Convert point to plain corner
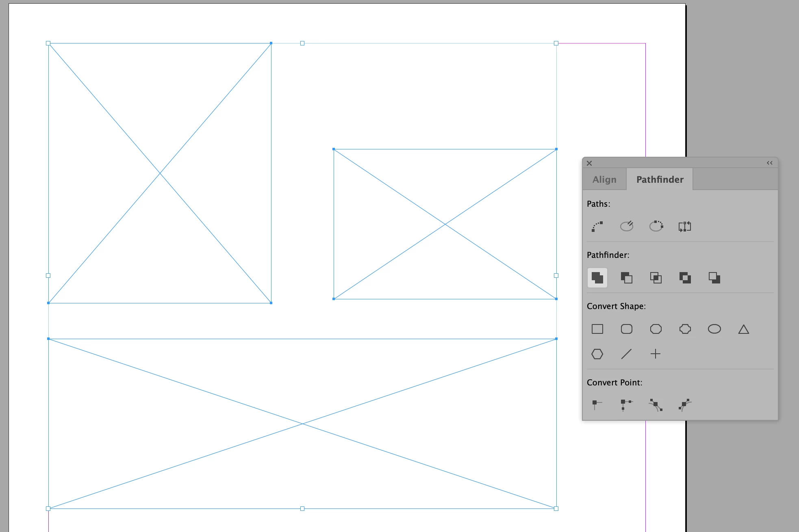The height and width of the screenshot is (532, 799). (x=597, y=404)
